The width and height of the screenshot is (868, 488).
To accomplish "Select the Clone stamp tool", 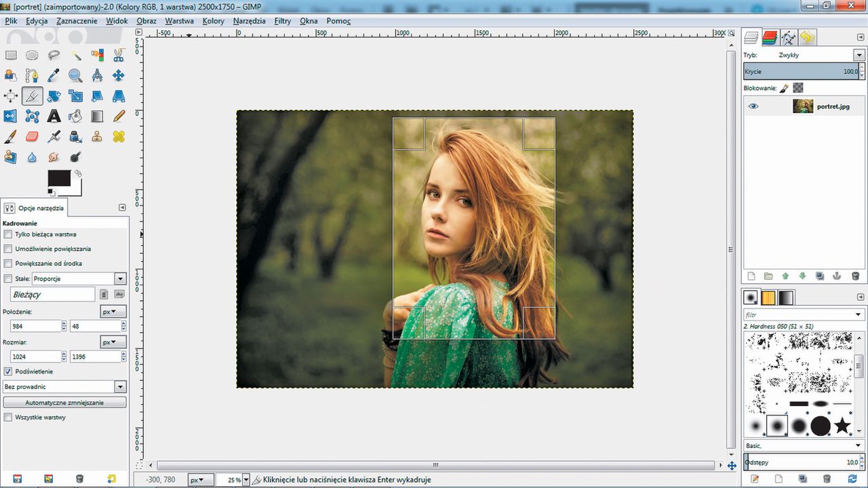I will [97, 137].
